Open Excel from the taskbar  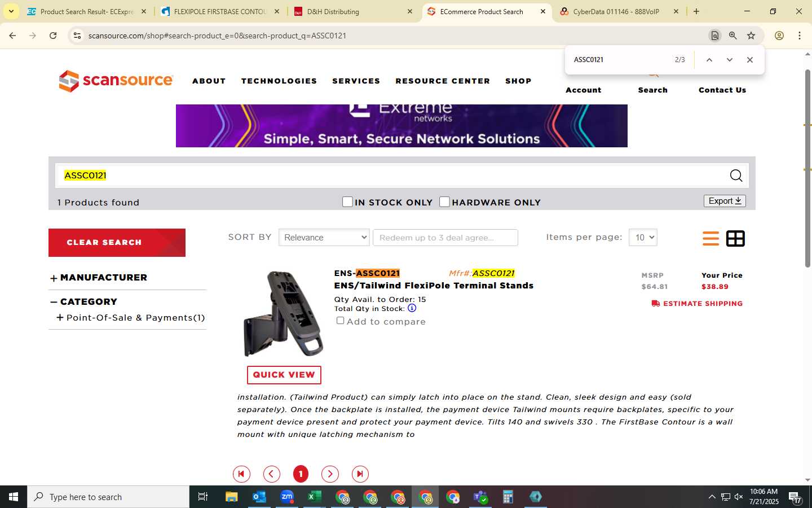[315, 497]
